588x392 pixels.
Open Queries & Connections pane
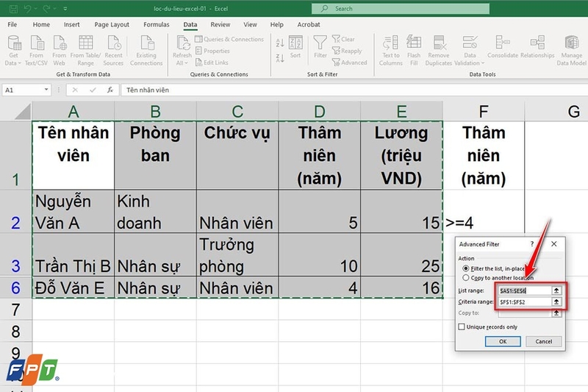(x=229, y=39)
